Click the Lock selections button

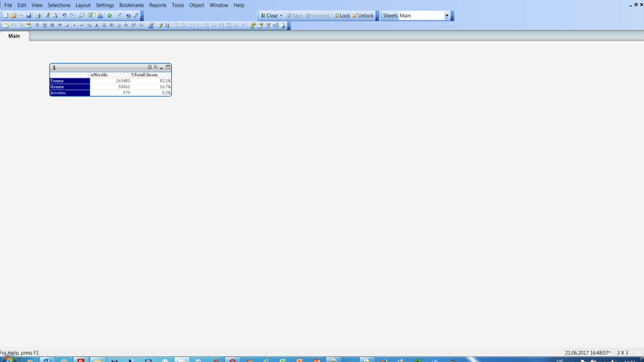coord(342,16)
